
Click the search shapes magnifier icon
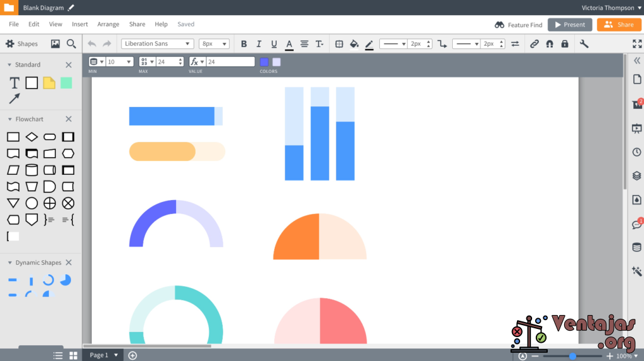(71, 44)
